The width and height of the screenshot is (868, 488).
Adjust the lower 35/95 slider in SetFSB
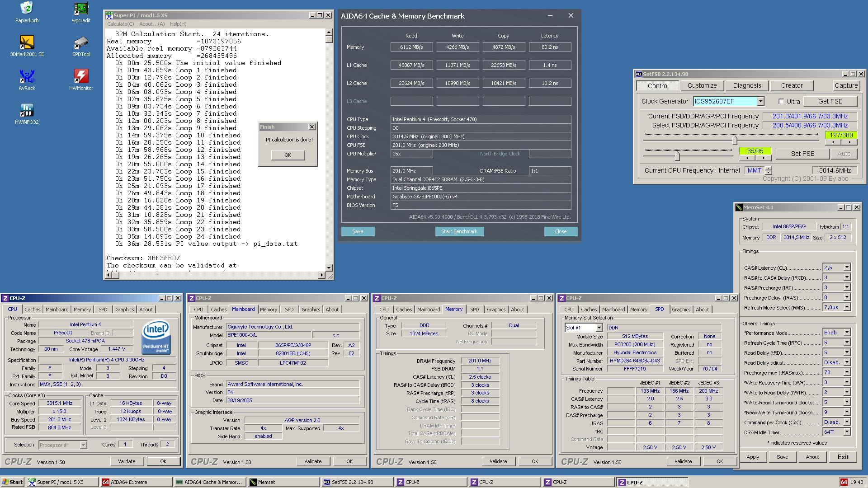point(677,156)
